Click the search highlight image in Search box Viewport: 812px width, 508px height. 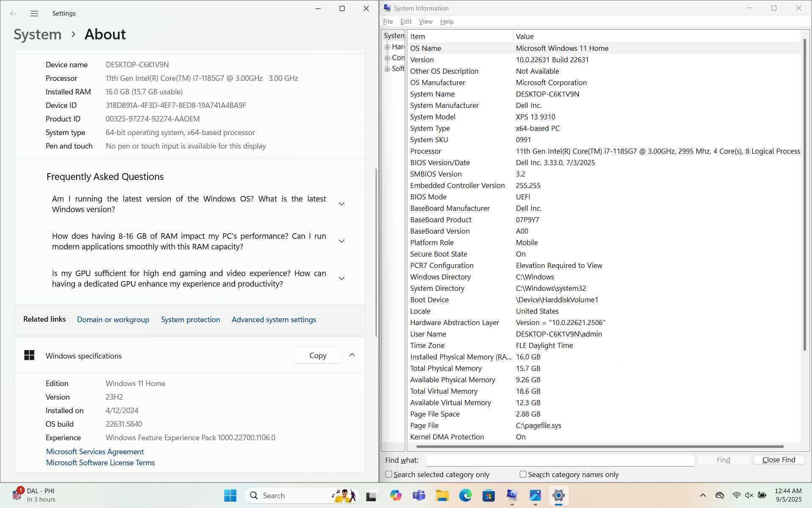pyautogui.click(x=344, y=495)
